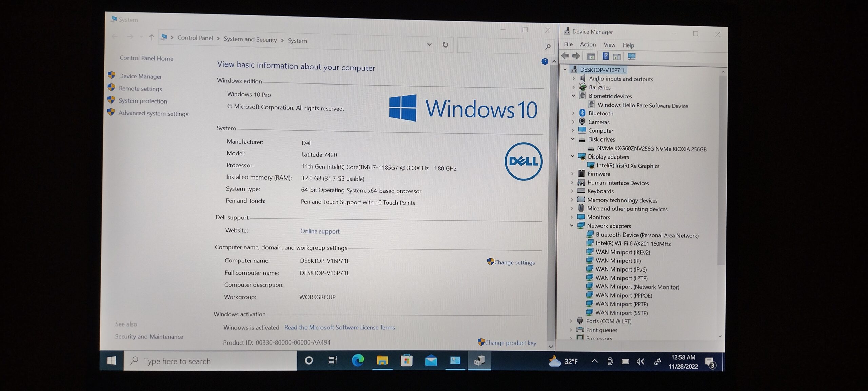This screenshot has width=868, height=391.
Task: Click System and Security in breadcrumb path
Action: 250,39
